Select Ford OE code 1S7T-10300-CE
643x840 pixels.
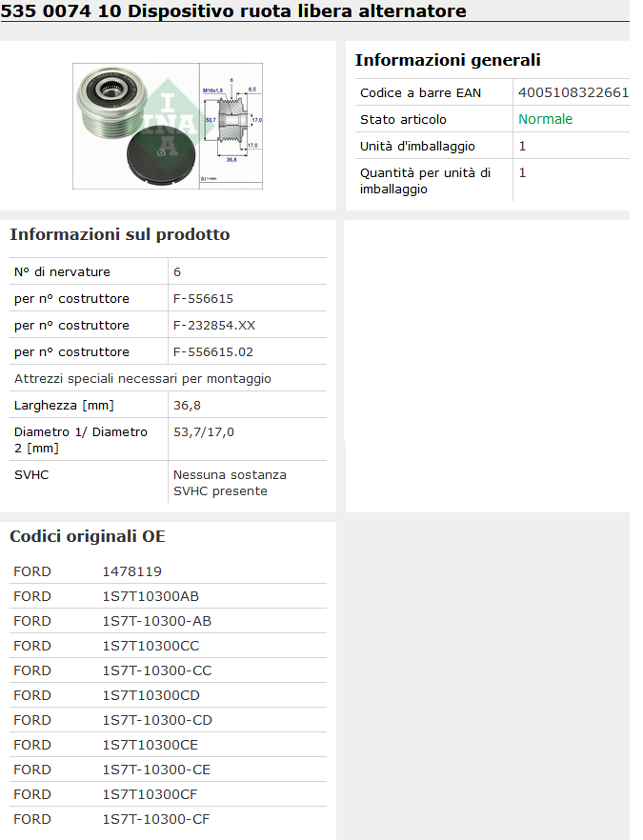[156, 770]
